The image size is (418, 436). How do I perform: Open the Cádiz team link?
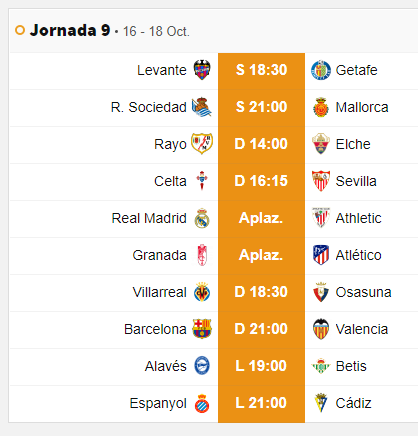click(x=353, y=403)
